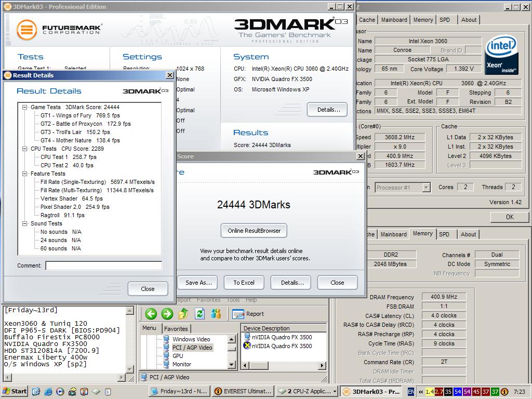Collapse the Feature Tests tree node
Image resolution: width=532 pixels, height=399 pixels.
[25, 174]
